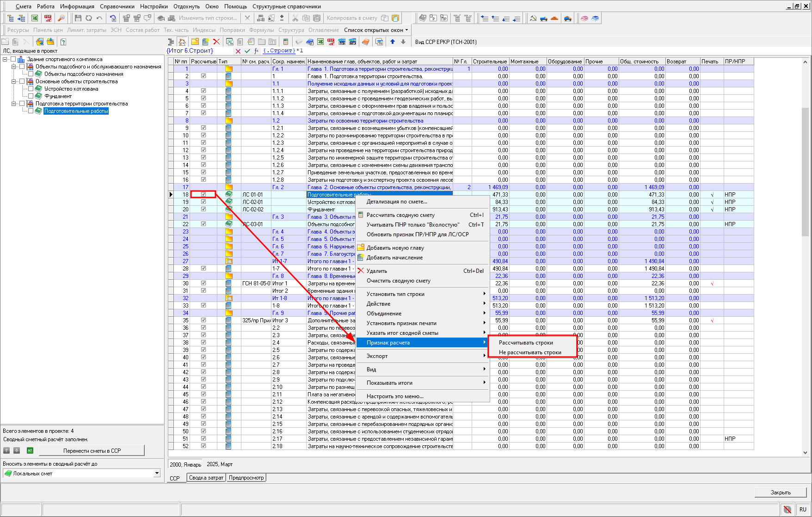
Task: Click the orange bricks materials icon
Action: (x=554, y=18)
